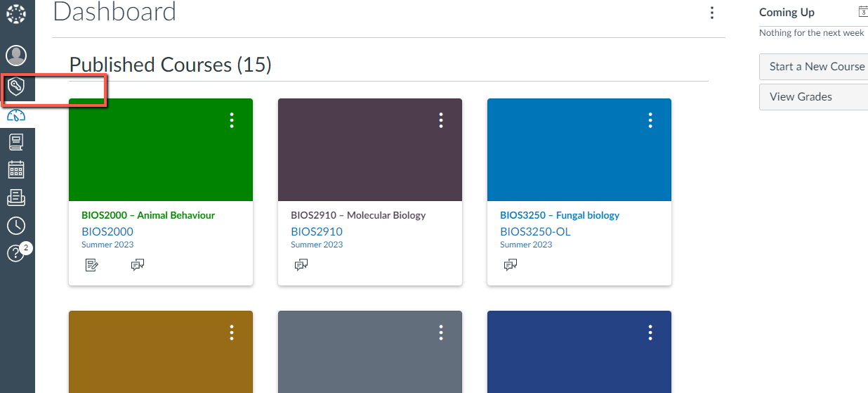Click the Dashboard page title
Image resolution: width=868 pixels, height=393 pixels.
coord(114,11)
